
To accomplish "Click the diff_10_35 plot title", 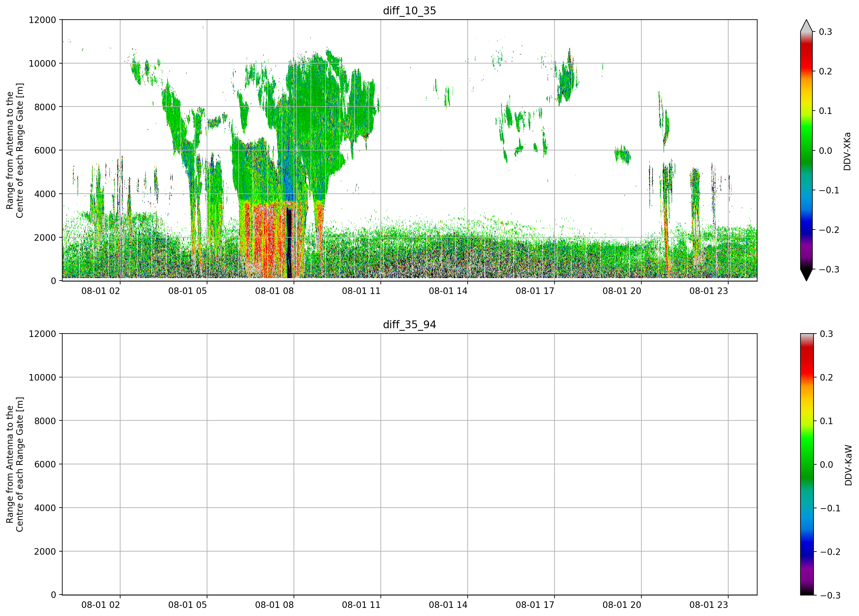I will coord(409,11).
